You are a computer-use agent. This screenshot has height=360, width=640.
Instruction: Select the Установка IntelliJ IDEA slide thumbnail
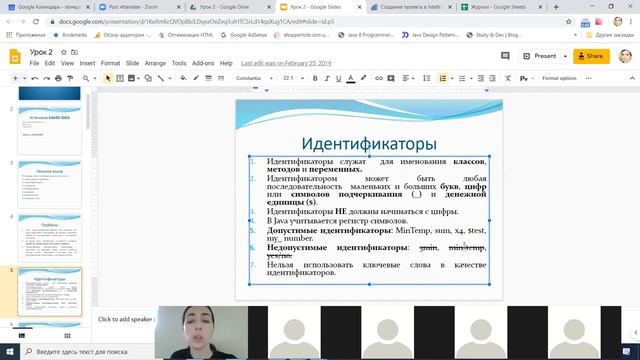49,130
